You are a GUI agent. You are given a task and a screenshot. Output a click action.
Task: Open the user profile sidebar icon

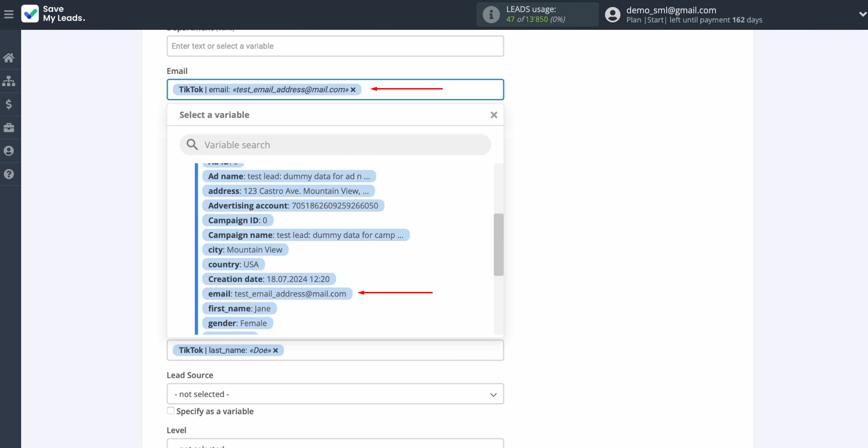tap(9, 151)
